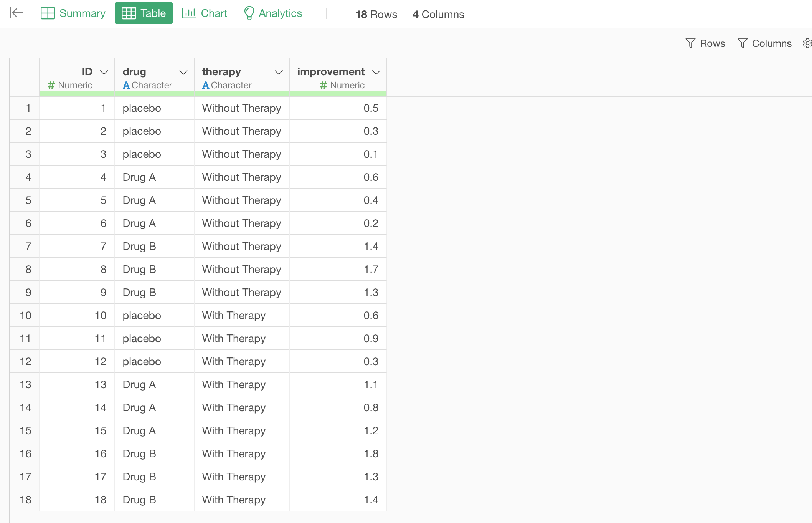Click the Summary tab grid icon
812x523 pixels.
coord(48,13)
